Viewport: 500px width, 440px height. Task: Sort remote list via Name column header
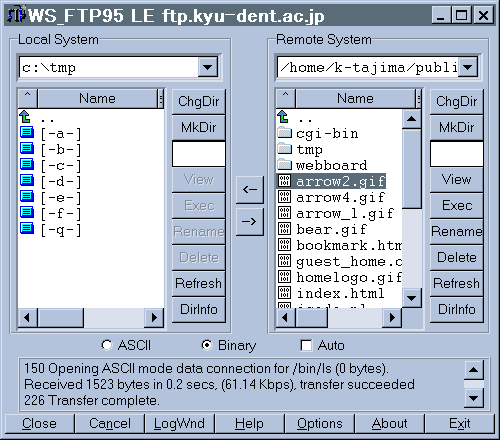pos(355,99)
